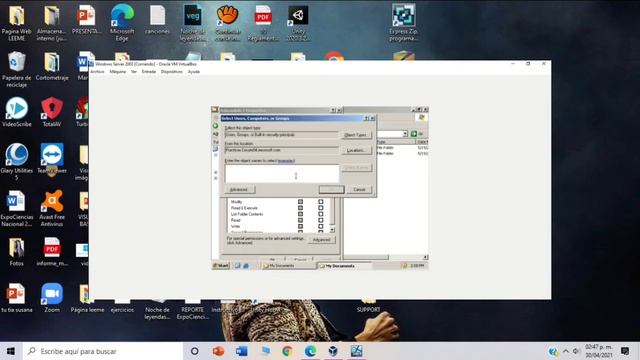Select second My Documents button in guest taskbar
The image size is (640, 360).
pos(345,266)
